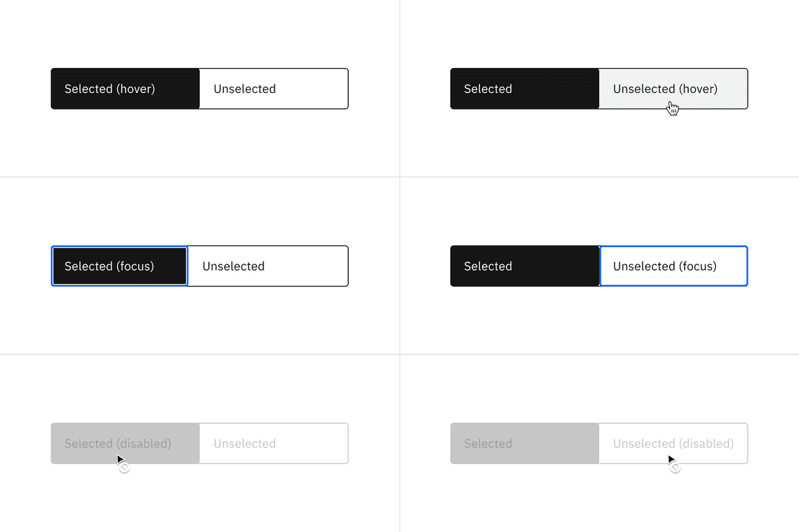The height and width of the screenshot is (532, 799).
Task: Click the arrow cursor near Selected (disabled) segment
Action: coord(119,459)
